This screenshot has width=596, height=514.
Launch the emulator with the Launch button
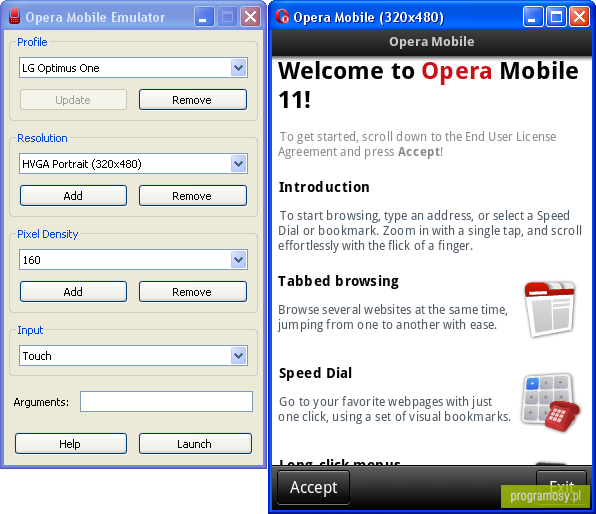[195, 444]
